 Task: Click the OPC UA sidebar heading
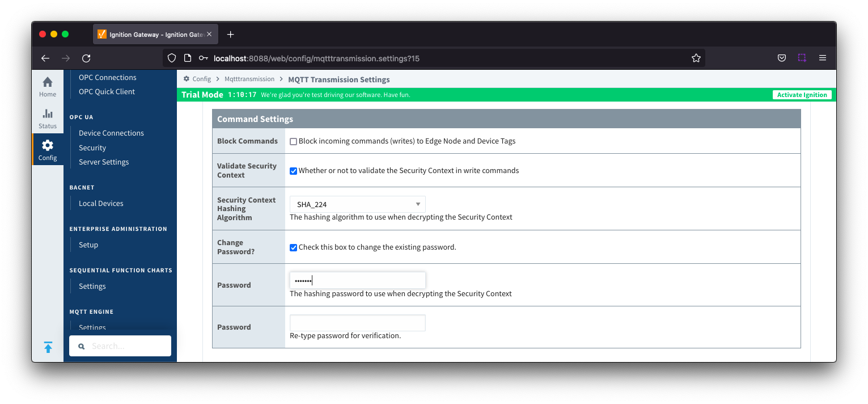82,117
